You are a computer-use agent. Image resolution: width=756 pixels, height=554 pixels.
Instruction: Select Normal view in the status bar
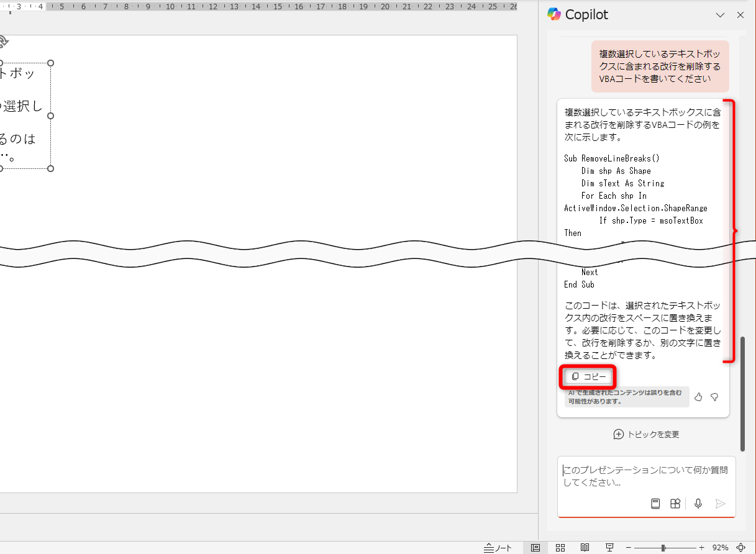[535, 547]
